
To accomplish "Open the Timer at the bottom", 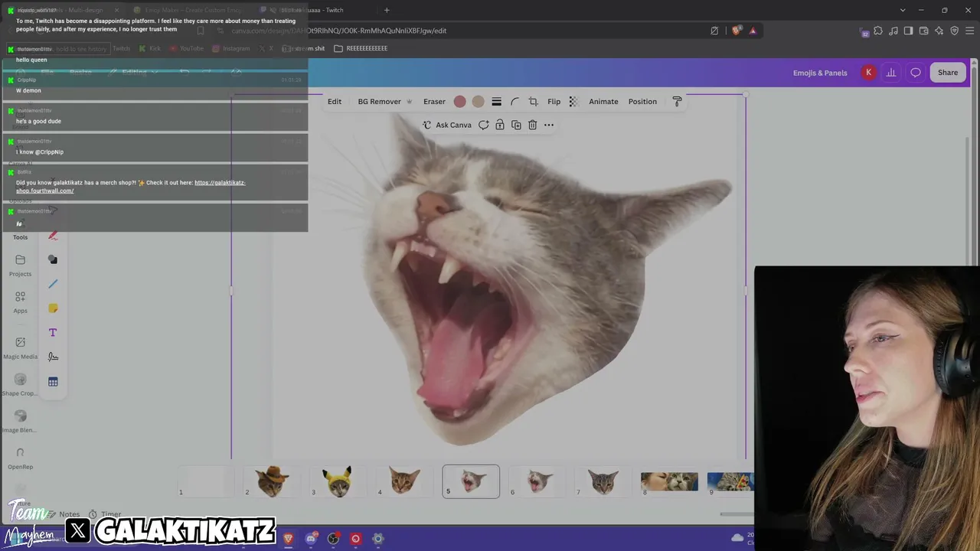I will point(105,514).
